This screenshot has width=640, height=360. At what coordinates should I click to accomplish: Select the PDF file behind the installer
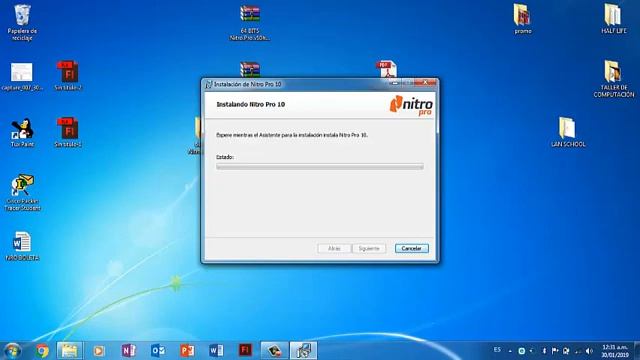(x=386, y=69)
